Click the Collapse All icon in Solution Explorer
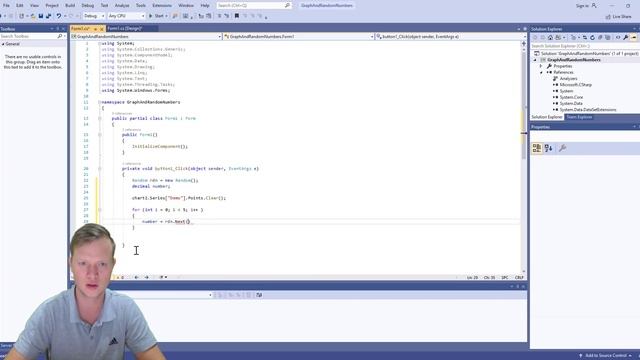 click(600, 38)
